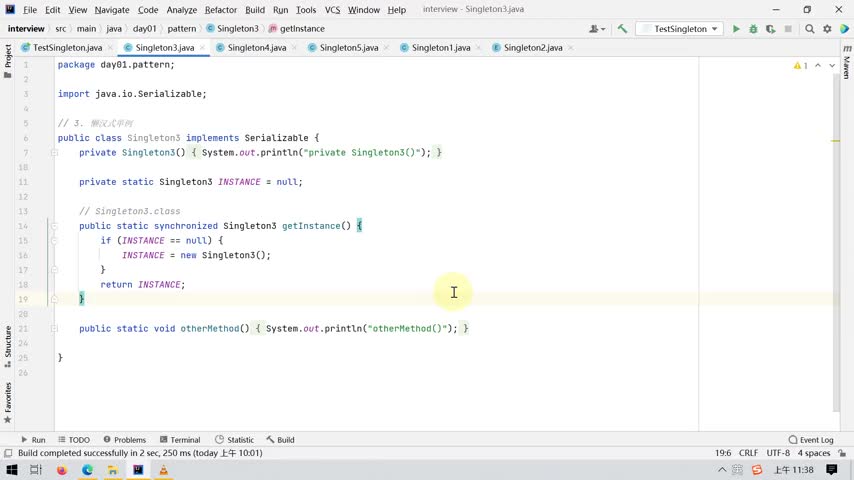Open IDE settings gear icon

pyautogui.click(x=827, y=29)
